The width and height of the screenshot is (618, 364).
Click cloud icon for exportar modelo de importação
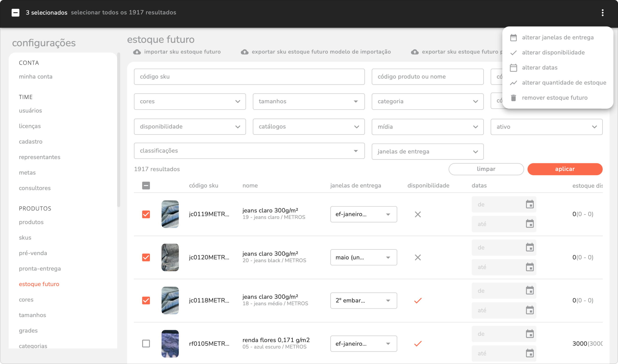[x=244, y=52]
